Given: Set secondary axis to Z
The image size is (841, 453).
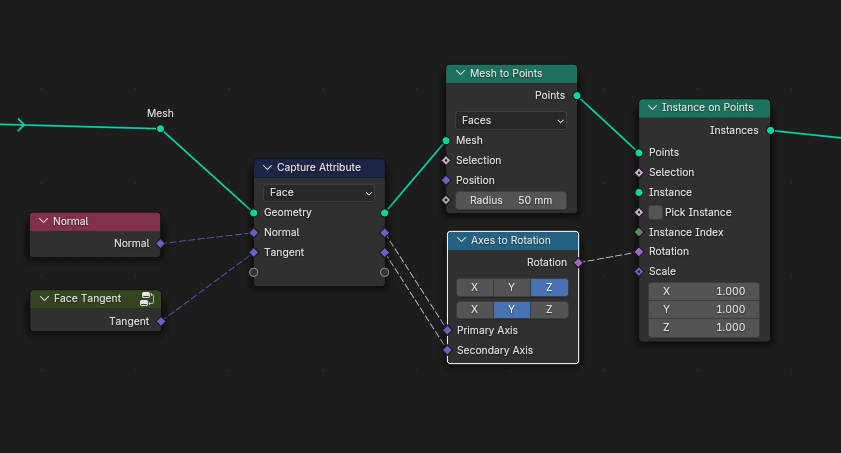Looking at the screenshot, I should (x=549, y=309).
